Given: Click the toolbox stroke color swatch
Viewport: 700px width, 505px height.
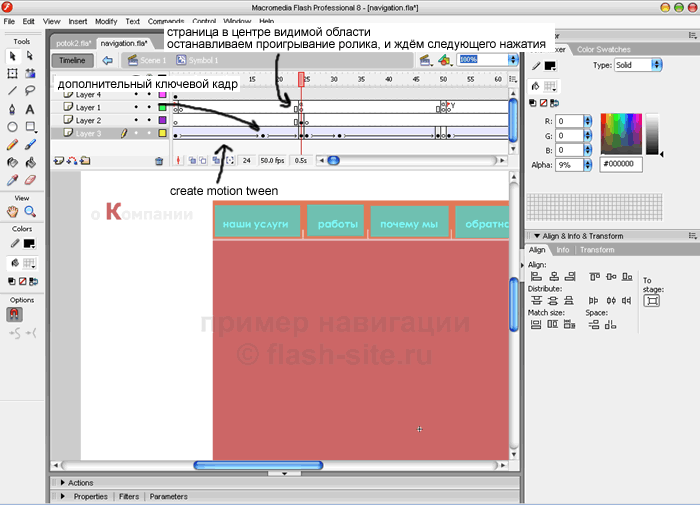Looking at the screenshot, I should (x=29, y=243).
